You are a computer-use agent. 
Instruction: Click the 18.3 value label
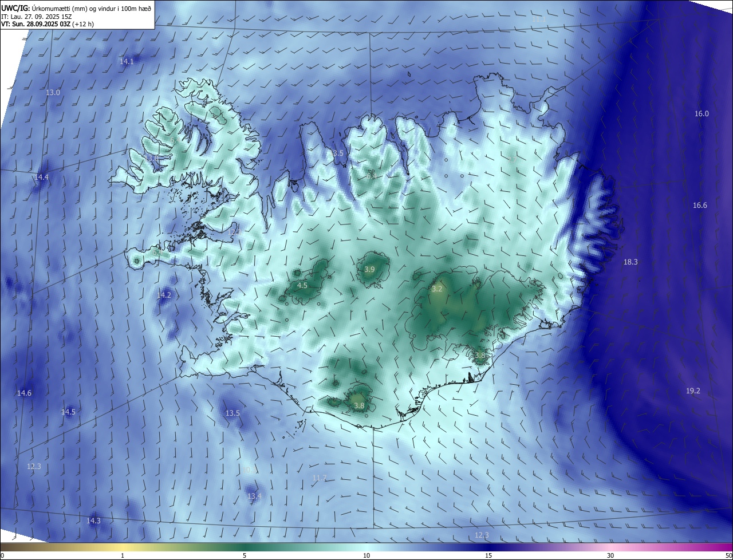(x=630, y=262)
